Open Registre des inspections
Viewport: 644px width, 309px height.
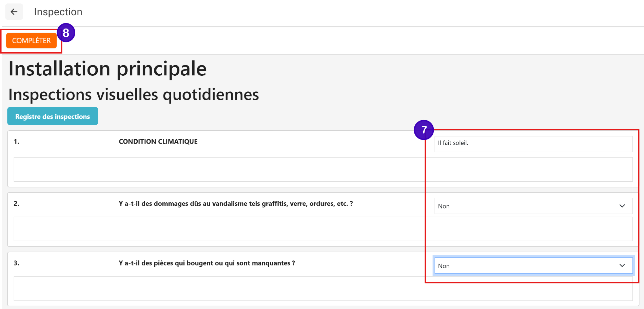coord(53,116)
